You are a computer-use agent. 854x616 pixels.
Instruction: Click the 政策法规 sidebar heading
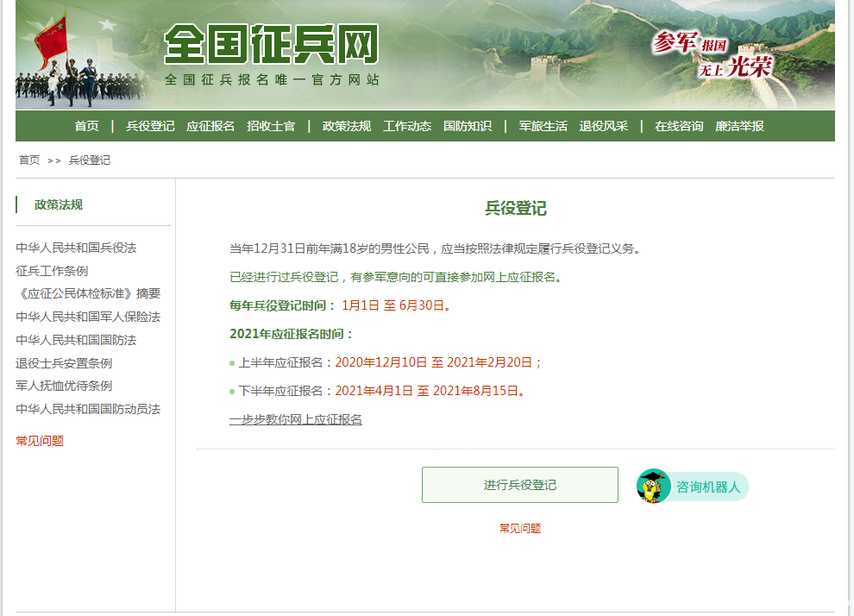(x=59, y=204)
